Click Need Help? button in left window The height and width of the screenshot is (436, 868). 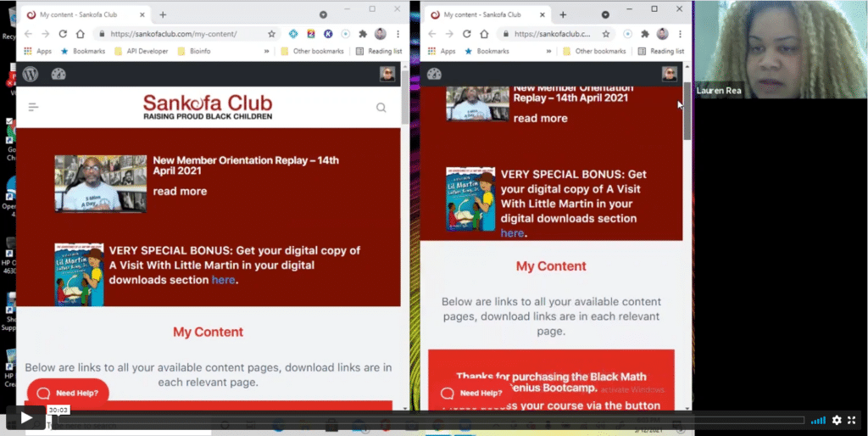[x=68, y=393]
